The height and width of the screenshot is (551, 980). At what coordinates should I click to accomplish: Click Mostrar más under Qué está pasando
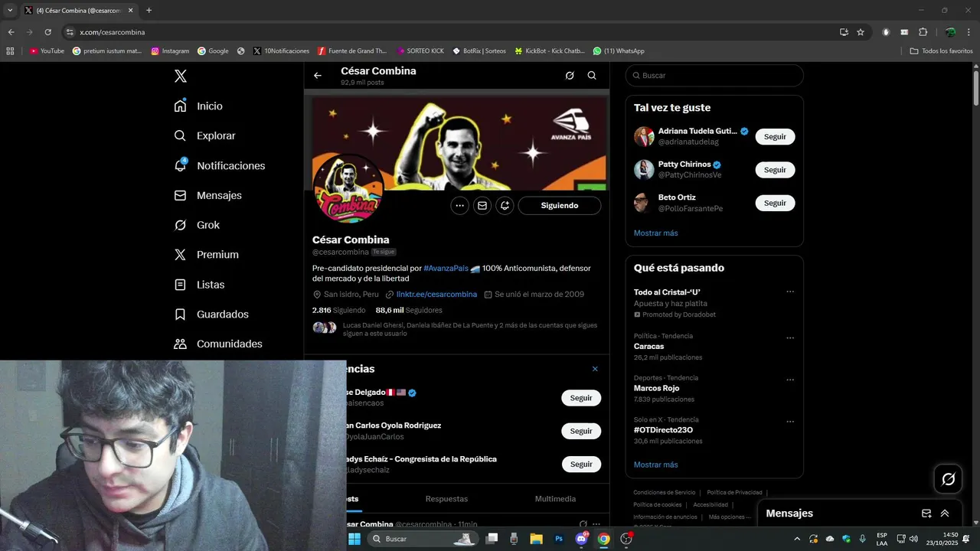655,465
